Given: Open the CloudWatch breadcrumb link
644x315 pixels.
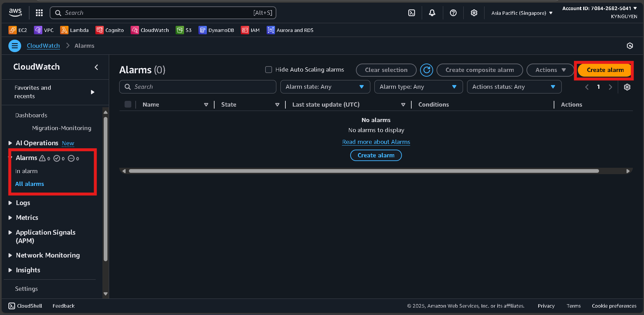Looking at the screenshot, I should 43,45.
